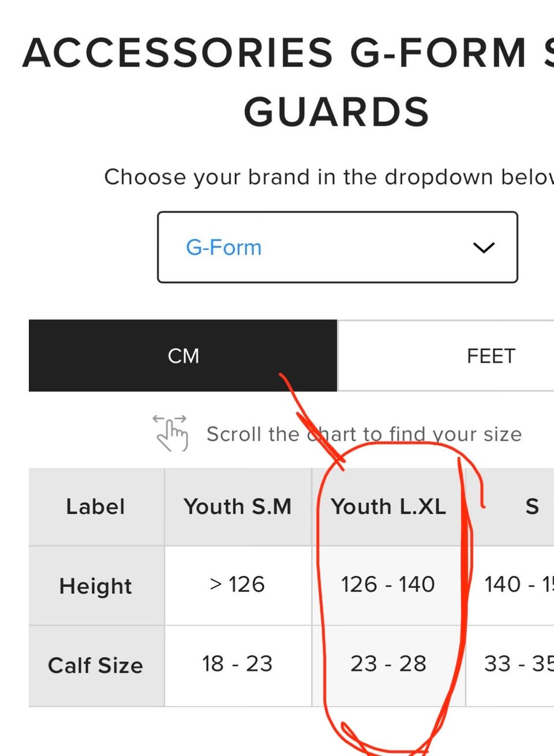Select the "18 - 23" calf size cell

pos(238,664)
